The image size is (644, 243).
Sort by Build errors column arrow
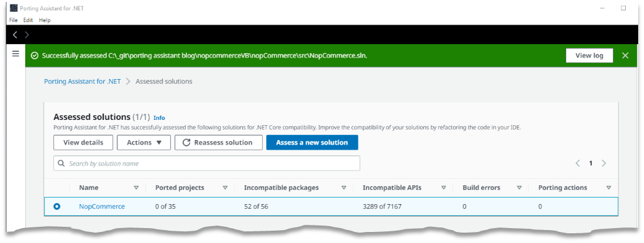[519, 188]
